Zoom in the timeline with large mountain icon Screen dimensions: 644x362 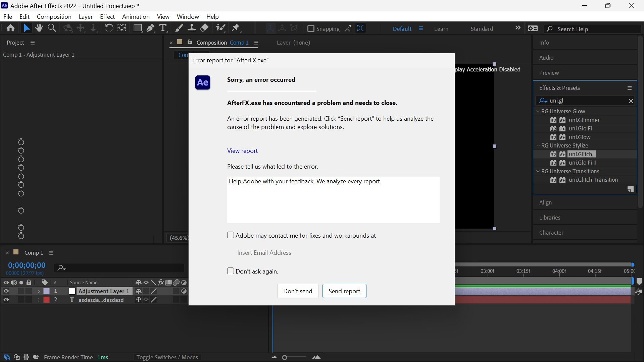click(x=316, y=357)
